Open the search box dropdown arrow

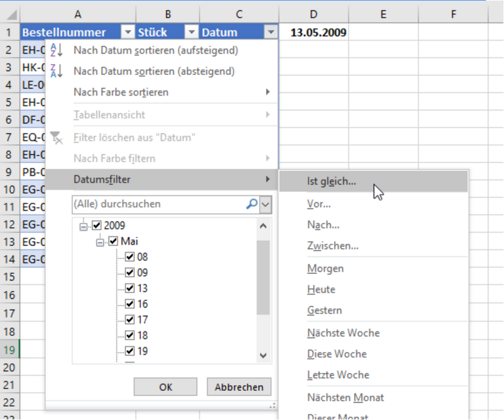click(x=266, y=204)
